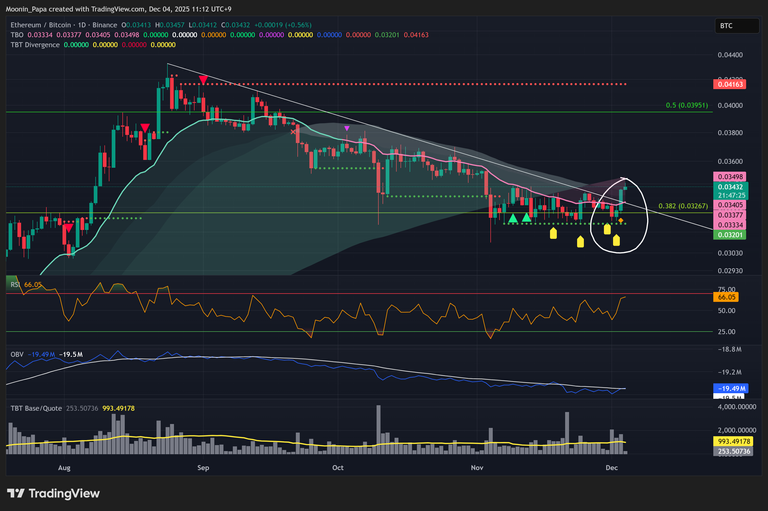Click the red down-triangle marker near September
The height and width of the screenshot is (511, 768).
tap(204, 78)
